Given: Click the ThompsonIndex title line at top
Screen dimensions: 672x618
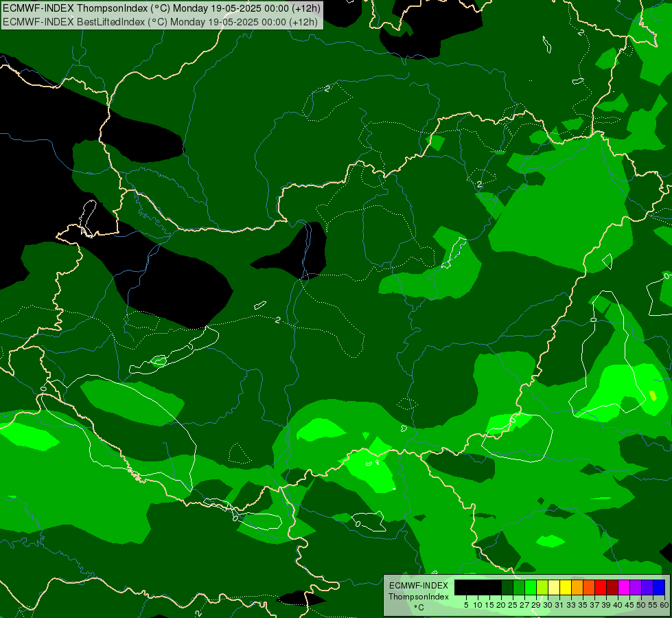Looking at the screenshot, I should pos(161,8).
